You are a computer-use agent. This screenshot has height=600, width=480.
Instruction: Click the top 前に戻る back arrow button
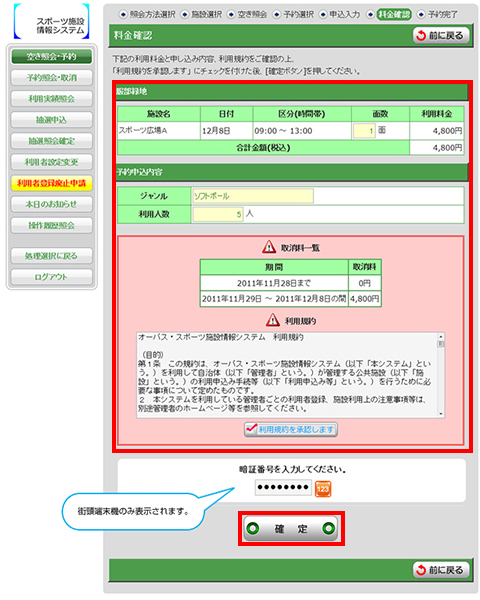441,35
